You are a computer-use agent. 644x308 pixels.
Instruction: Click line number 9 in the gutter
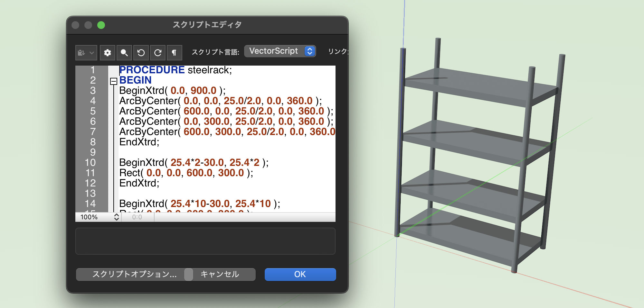93,152
